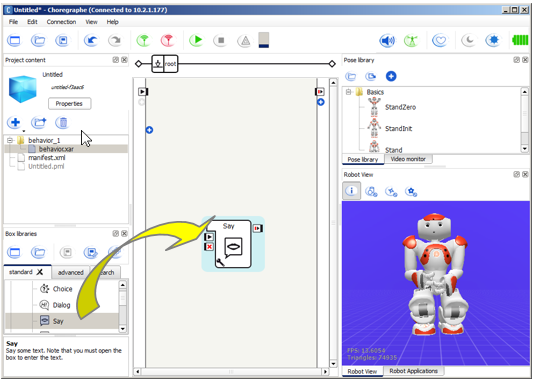Save the project with toolbar disk icon
This screenshot has height=387, width=533.
pos(63,41)
